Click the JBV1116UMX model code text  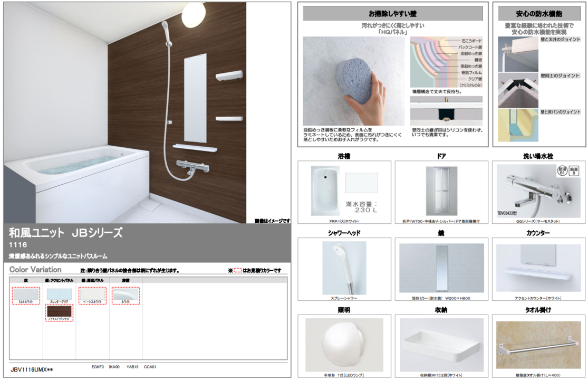point(32,369)
